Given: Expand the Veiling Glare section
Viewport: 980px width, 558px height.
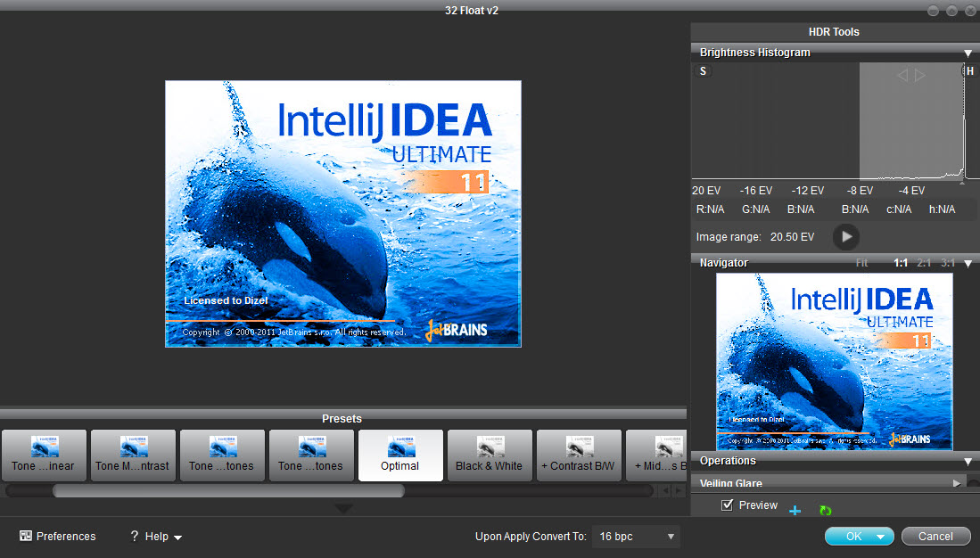Looking at the screenshot, I should [956, 483].
